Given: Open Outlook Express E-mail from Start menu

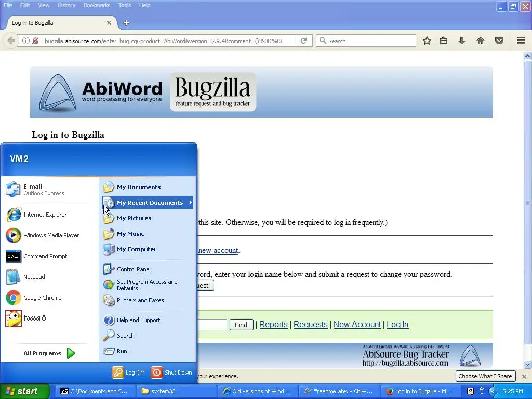Looking at the screenshot, I should 47,190.
